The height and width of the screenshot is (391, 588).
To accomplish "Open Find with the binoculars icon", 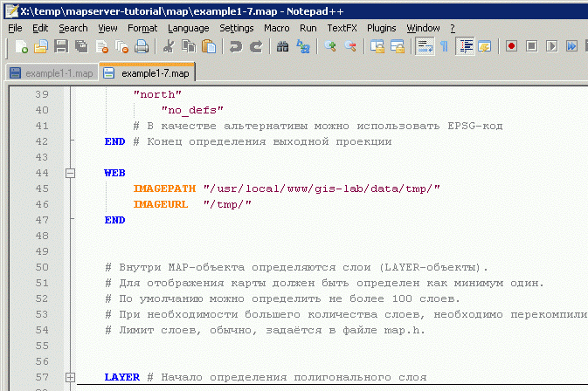I will click(x=283, y=46).
